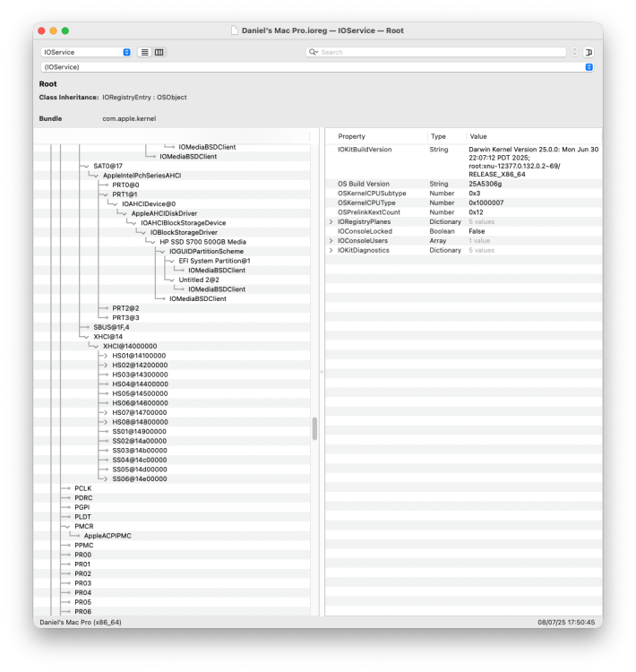Sort by the Value column header
Viewport: 636px width, 672px height.
(x=477, y=136)
